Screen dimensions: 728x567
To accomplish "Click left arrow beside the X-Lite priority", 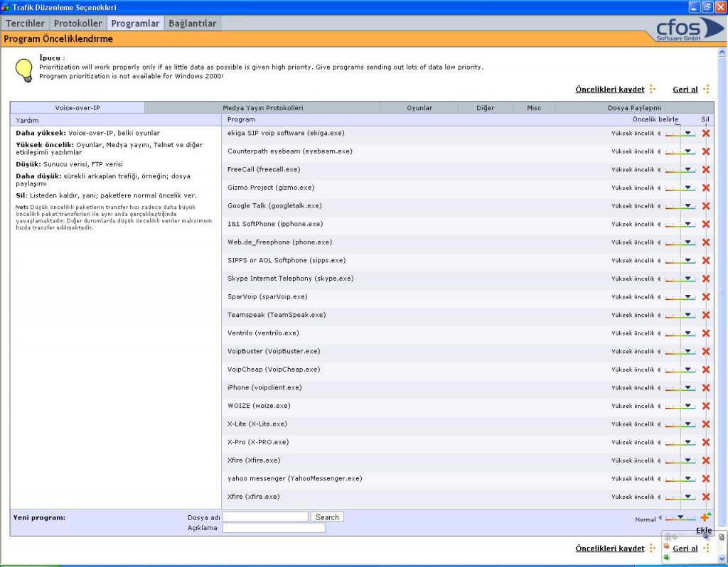I will click(x=659, y=424).
